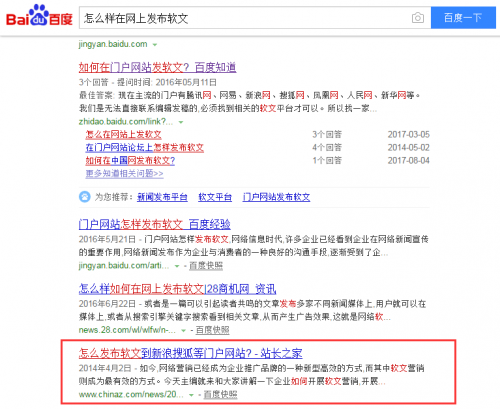
Task: Click the top URL text jingyan.baidu.com
Action: coord(113,44)
